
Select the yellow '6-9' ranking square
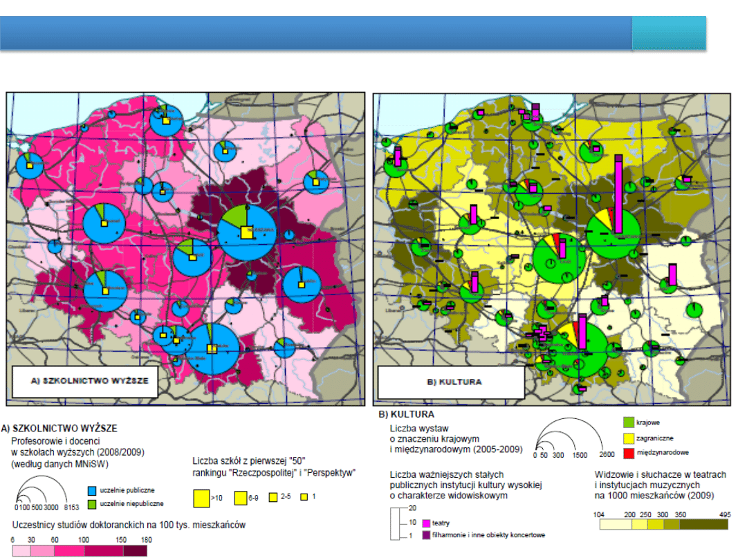click(x=240, y=497)
